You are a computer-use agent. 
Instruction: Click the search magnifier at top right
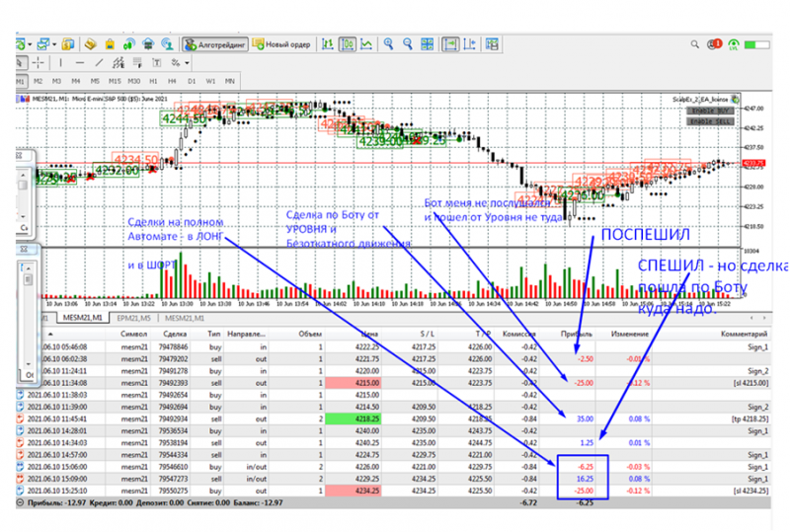coord(695,44)
